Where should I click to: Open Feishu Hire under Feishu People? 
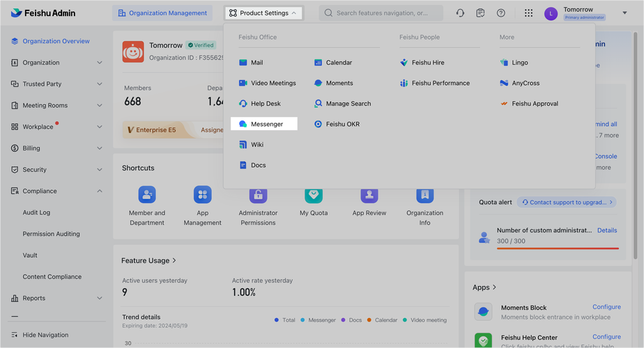(x=422, y=63)
